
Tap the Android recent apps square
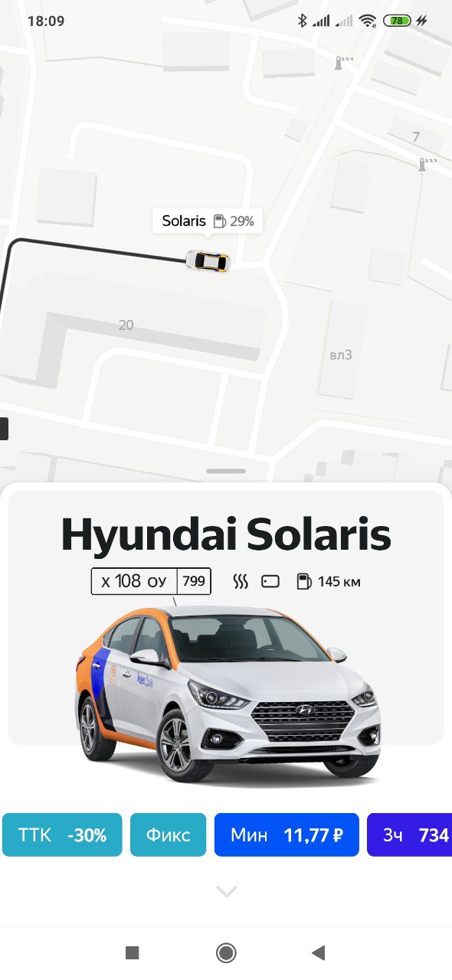132,952
